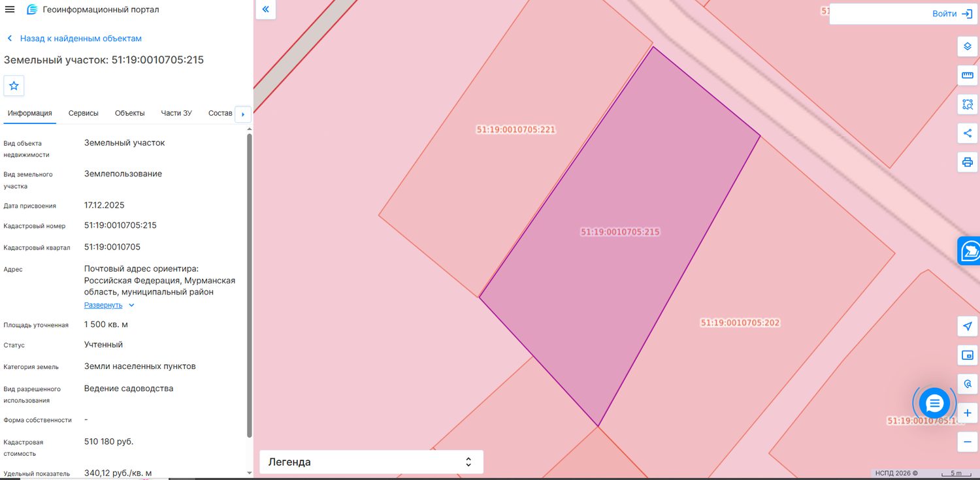Expand the Легенда dropdown
The image size is (980, 480).
tap(371, 462)
